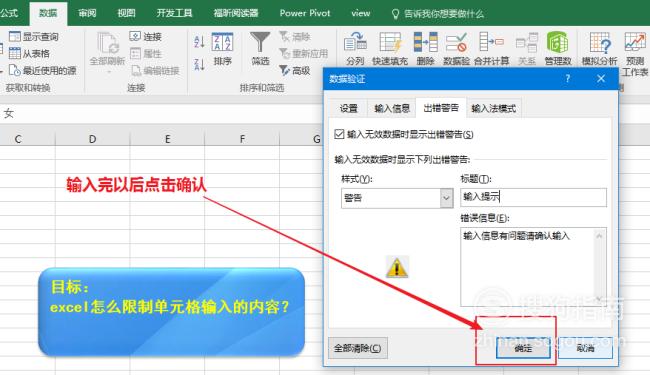
Task: Expand the Refresh All dropdown arrow
Action: pos(109,72)
